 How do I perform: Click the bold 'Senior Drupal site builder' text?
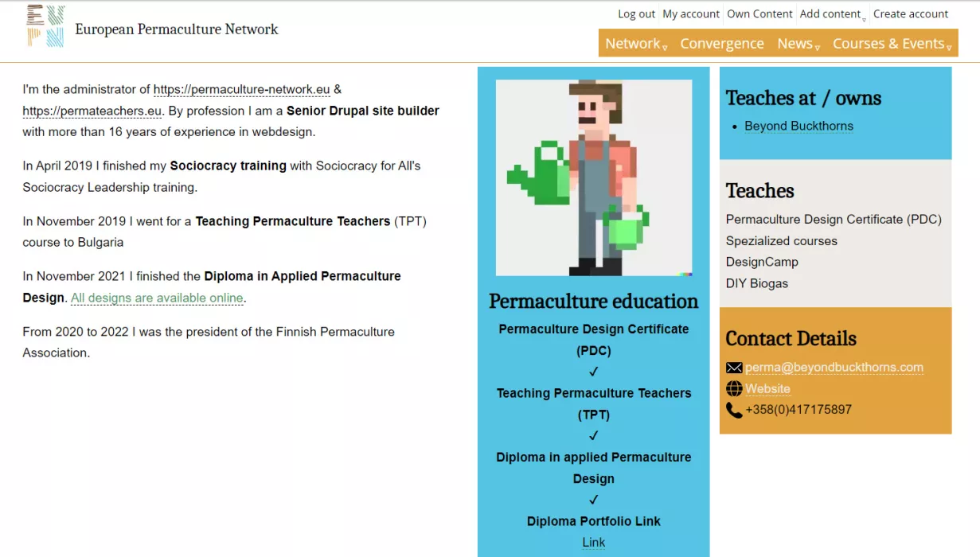coord(363,111)
